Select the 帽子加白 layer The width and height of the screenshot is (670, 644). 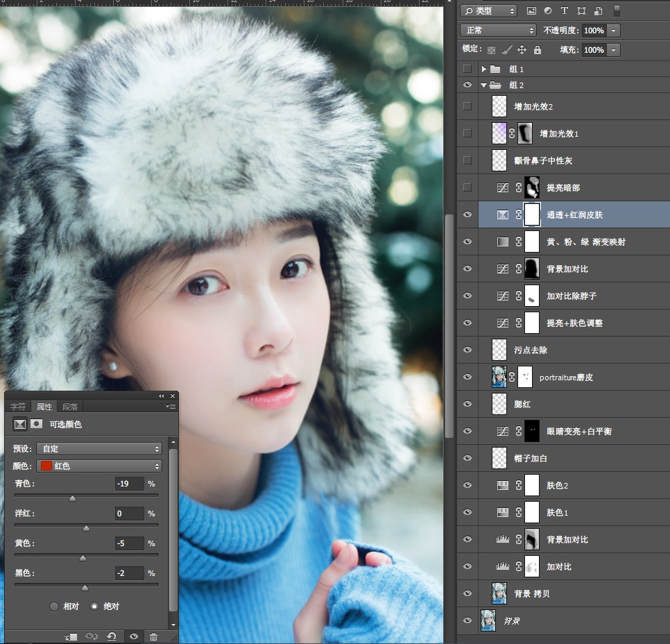(574, 458)
